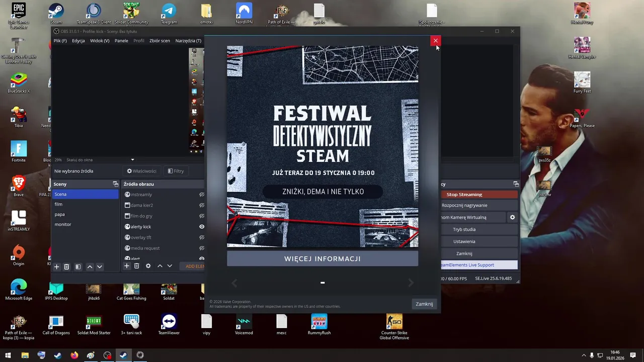Open Firefox from taskbar
This screenshot has height=362, width=644.
tap(74, 355)
